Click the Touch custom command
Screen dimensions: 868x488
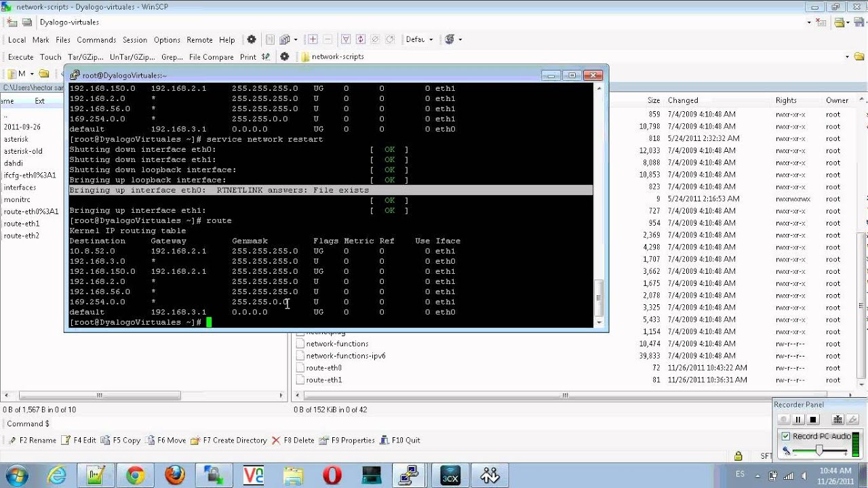(51, 57)
